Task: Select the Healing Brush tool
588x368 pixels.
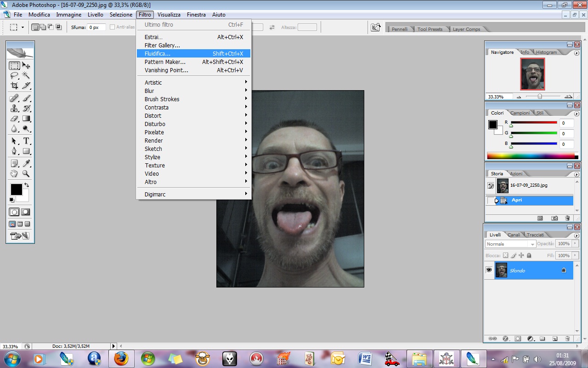Action: (x=14, y=98)
